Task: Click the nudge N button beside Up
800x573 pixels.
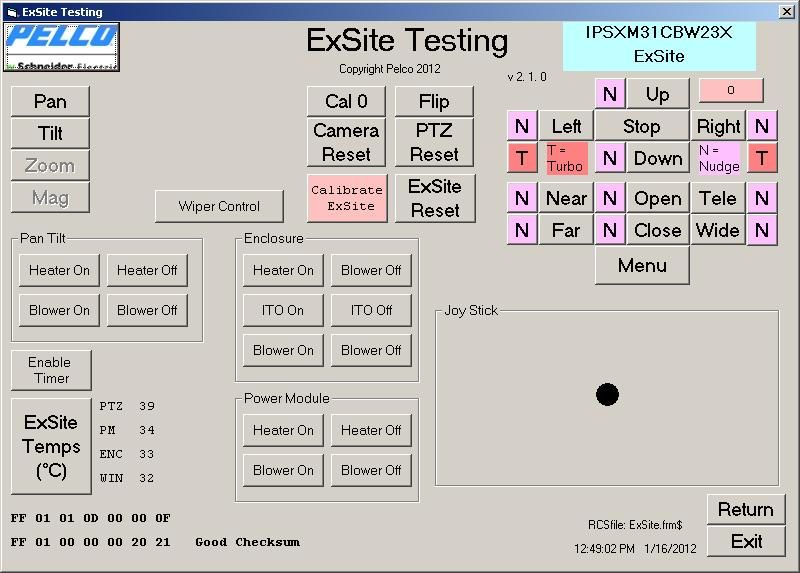Action: 610,94
